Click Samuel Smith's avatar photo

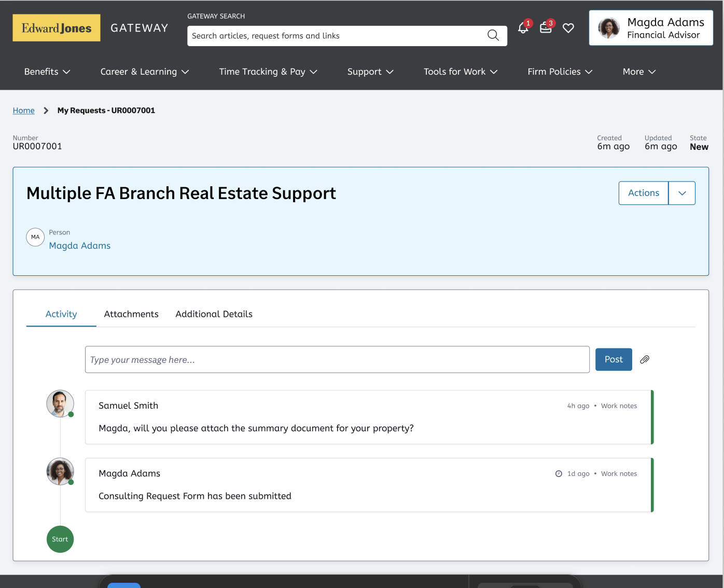(x=60, y=403)
